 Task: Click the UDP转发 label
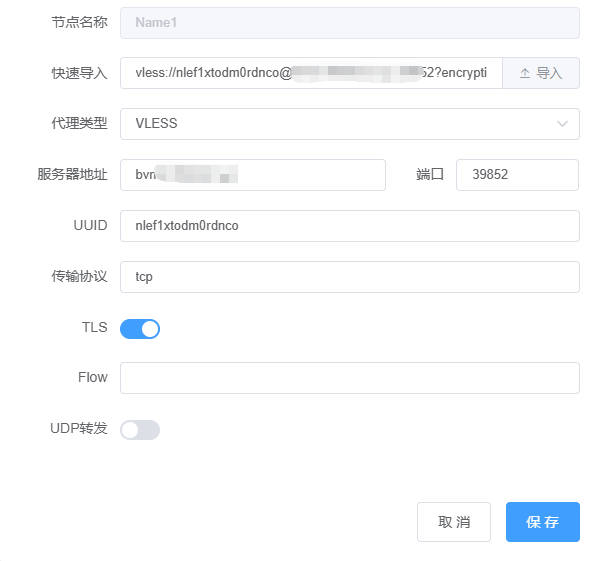pos(79,428)
